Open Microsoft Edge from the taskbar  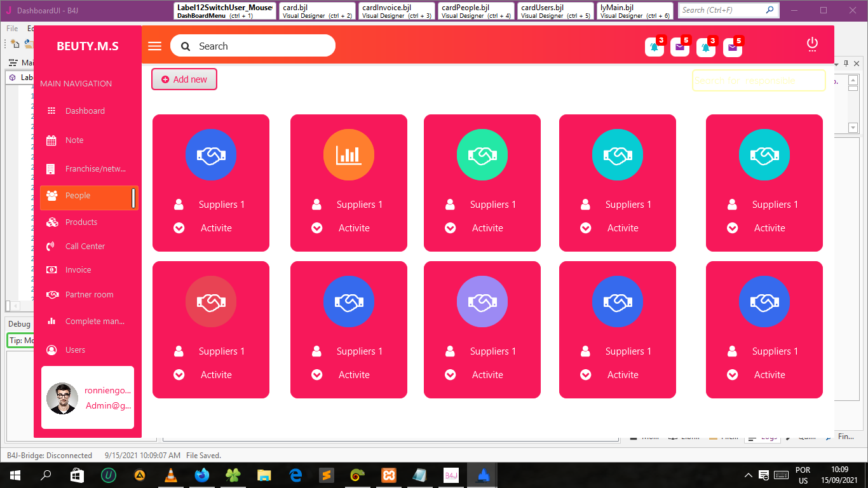tap(295, 475)
